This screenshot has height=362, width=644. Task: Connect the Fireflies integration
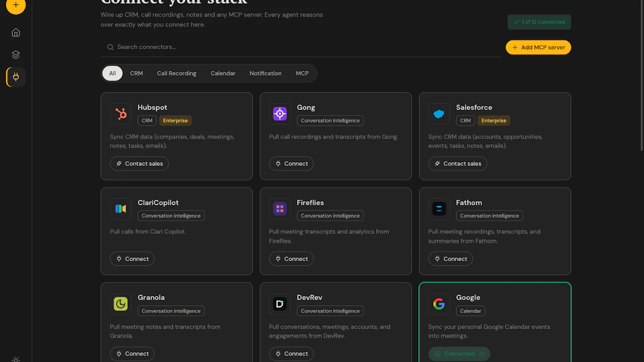pos(292,259)
